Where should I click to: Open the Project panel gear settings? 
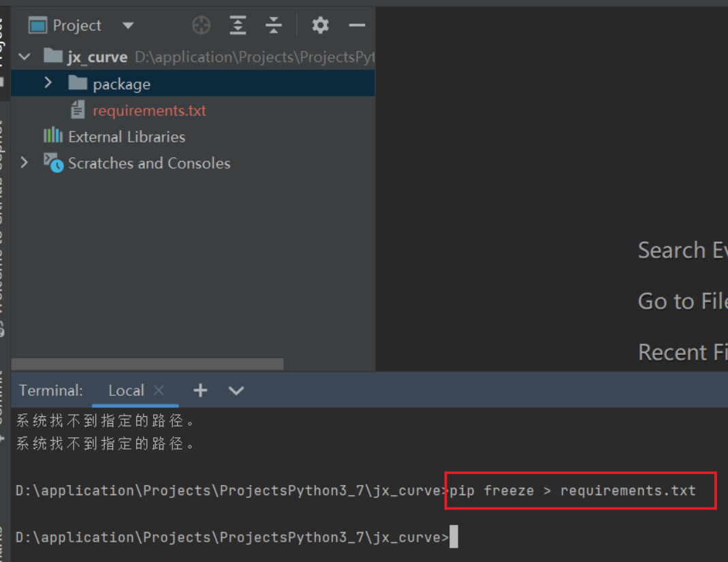point(320,25)
